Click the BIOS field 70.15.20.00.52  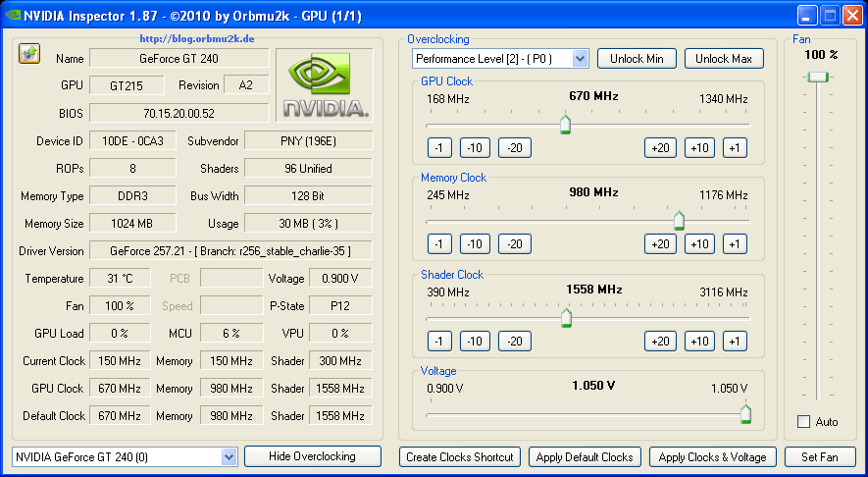coord(179,113)
